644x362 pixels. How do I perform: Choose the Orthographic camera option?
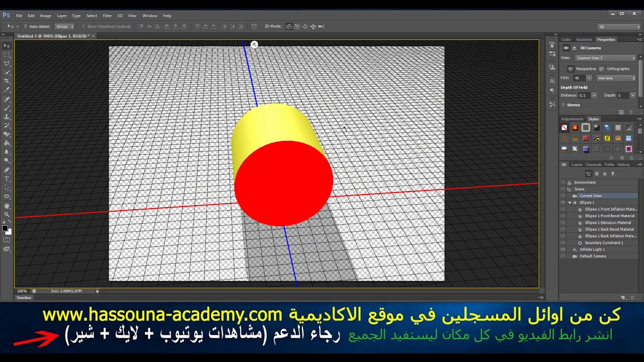pos(614,69)
